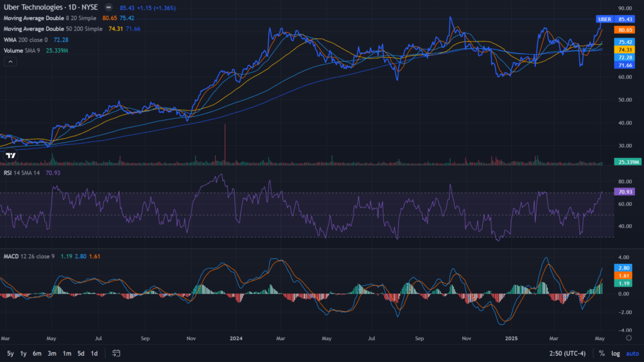
Task: Click the 30.00 level on the price axis
Action: coord(625,146)
